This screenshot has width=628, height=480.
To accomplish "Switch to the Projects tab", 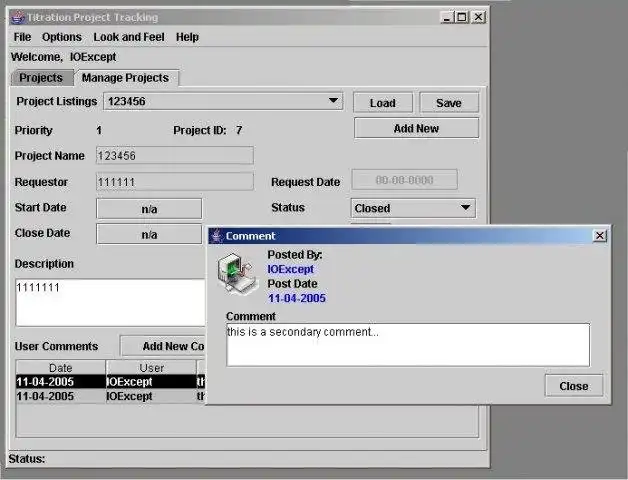I will (41, 78).
